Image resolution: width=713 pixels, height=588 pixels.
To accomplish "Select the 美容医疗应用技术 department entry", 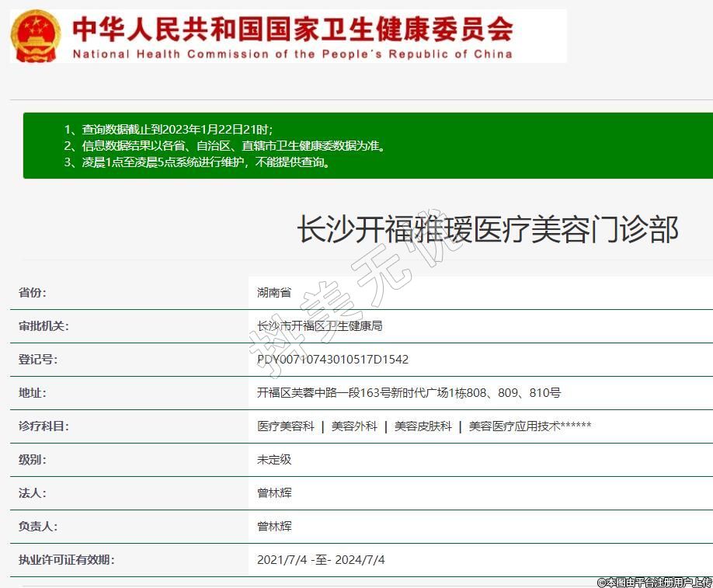I will (x=530, y=426).
